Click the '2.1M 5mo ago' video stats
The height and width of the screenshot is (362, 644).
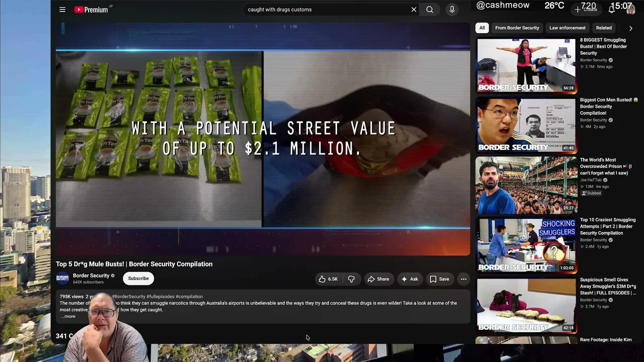coord(597,67)
